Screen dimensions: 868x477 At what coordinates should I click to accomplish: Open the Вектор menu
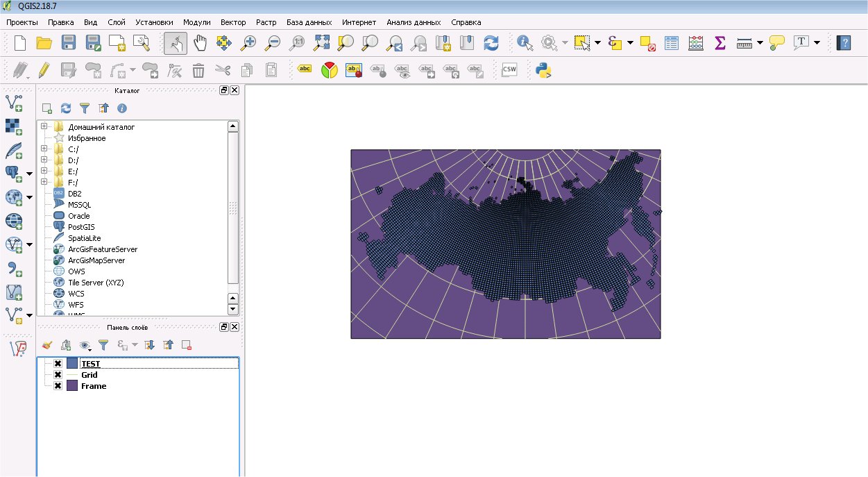point(233,22)
